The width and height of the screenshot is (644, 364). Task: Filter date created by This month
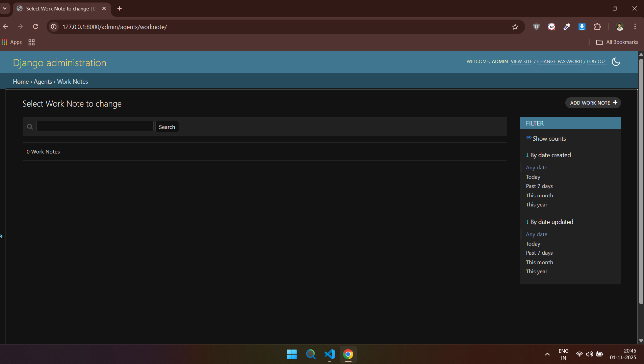click(x=539, y=196)
